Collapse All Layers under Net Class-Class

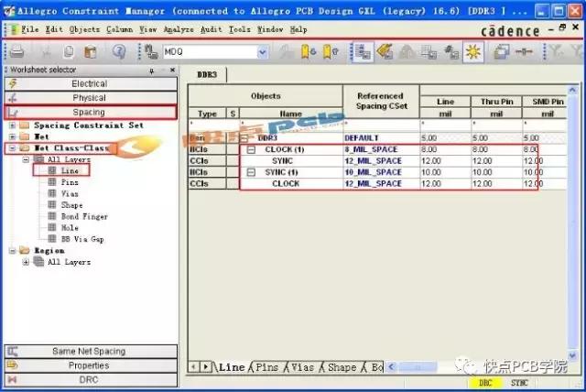click(x=26, y=159)
